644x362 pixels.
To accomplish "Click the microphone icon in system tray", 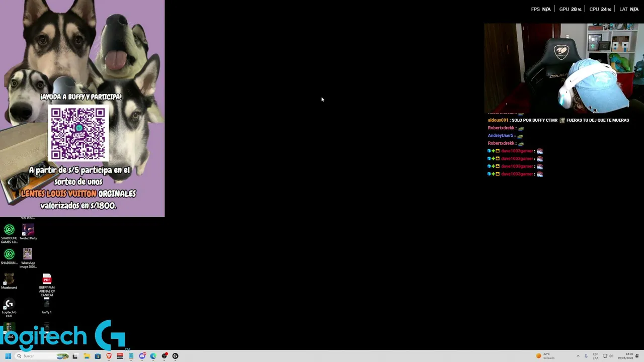I will tap(586, 356).
